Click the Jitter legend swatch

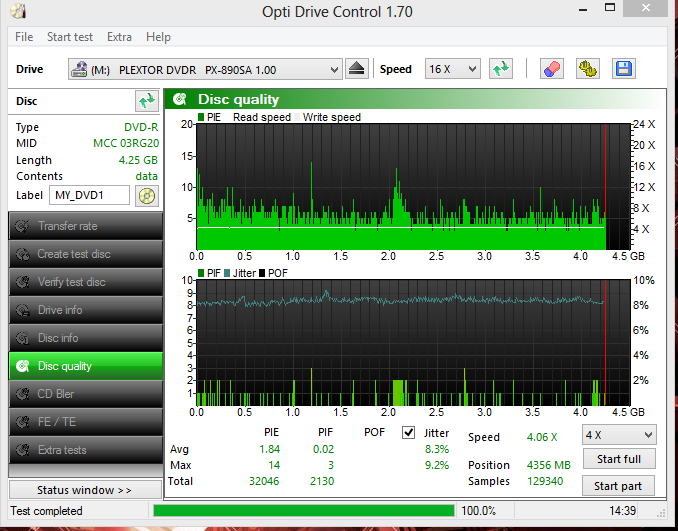click(x=227, y=273)
